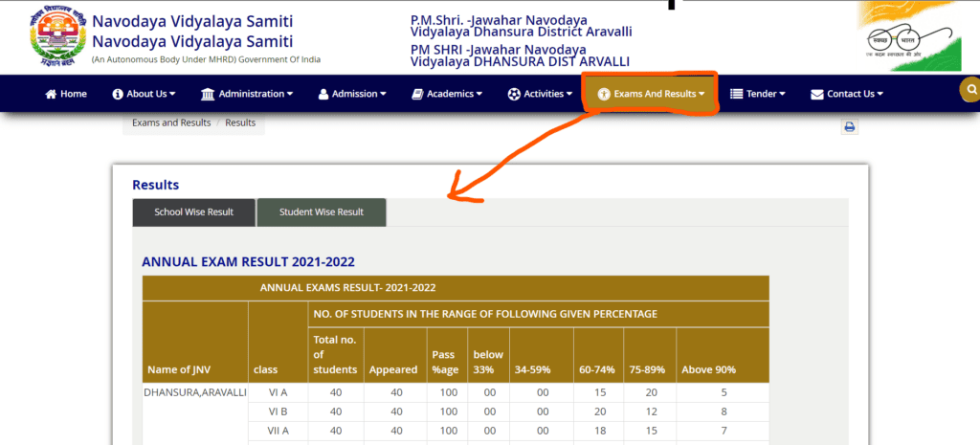Viewport: 980px width, 445px height.
Task: Open the Administration menu
Action: point(247,94)
